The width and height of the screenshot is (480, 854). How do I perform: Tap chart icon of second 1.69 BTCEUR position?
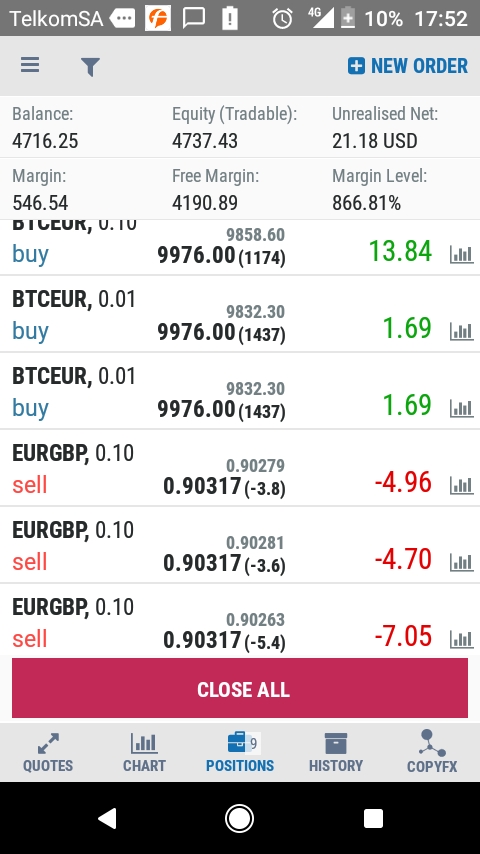461,408
